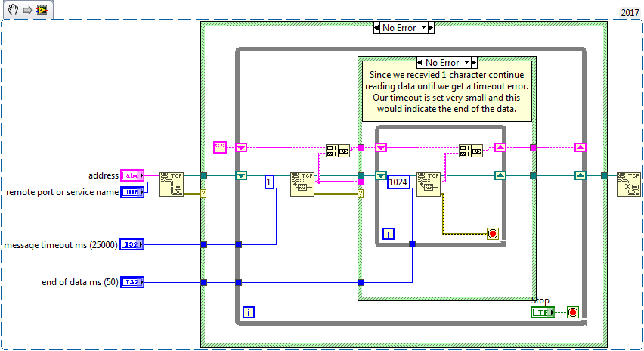
Task: Click the TCP Open Connection node
Action: tap(172, 184)
